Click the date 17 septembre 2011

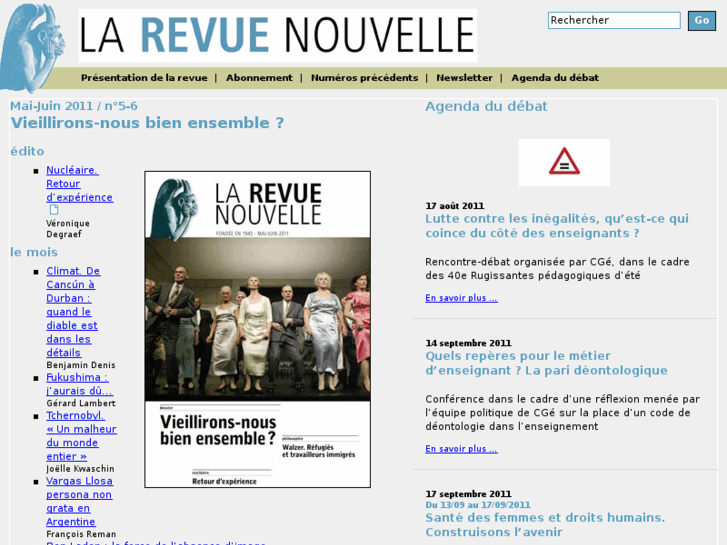[x=468, y=494]
